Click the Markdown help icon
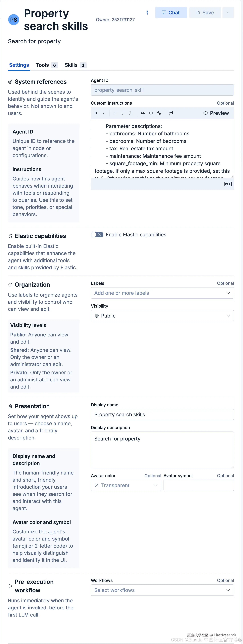 [227, 184]
